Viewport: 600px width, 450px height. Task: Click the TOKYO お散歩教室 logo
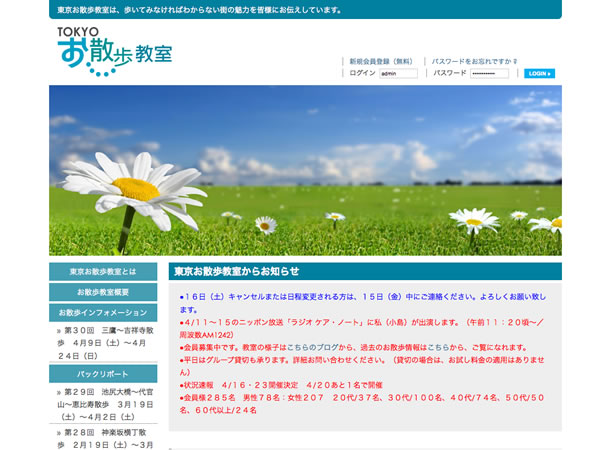pos(113,50)
